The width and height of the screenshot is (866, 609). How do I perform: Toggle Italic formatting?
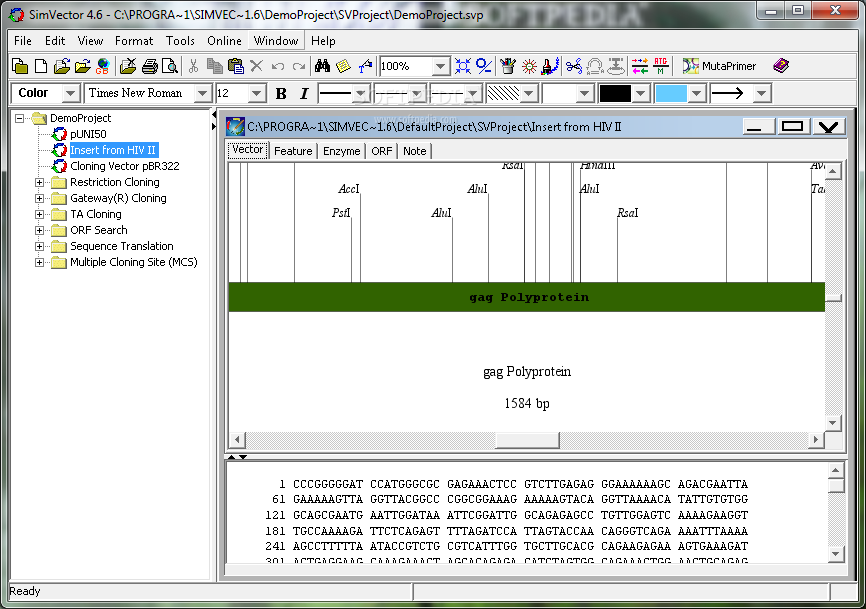pos(304,93)
